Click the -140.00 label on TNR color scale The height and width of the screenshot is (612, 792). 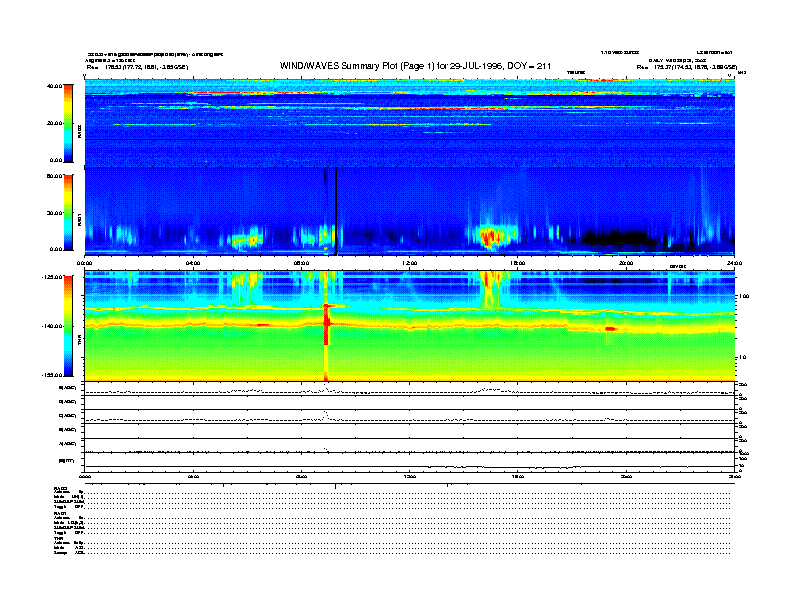tap(53, 326)
